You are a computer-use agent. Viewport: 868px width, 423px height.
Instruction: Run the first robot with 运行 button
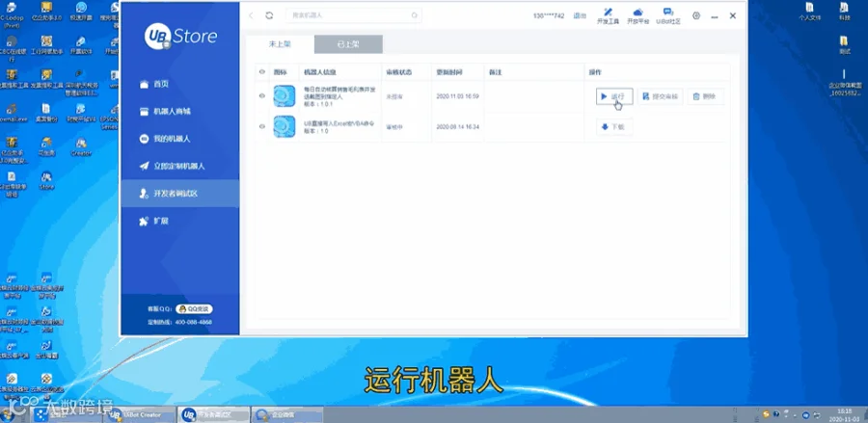(614, 96)
